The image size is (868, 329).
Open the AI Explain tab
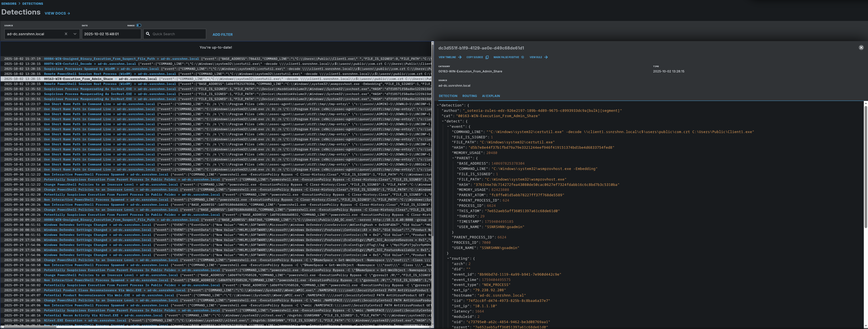[491, 96]
